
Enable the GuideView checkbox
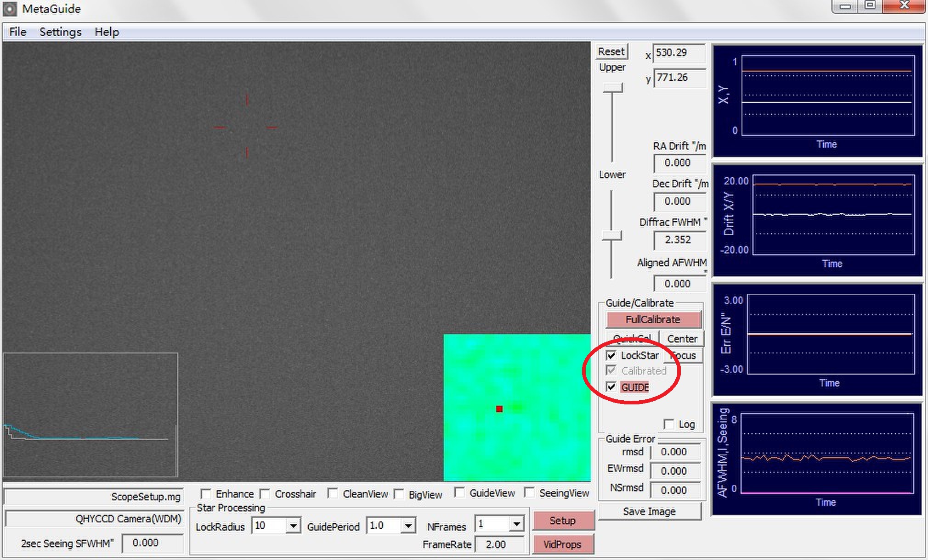(x=459, y=493)
